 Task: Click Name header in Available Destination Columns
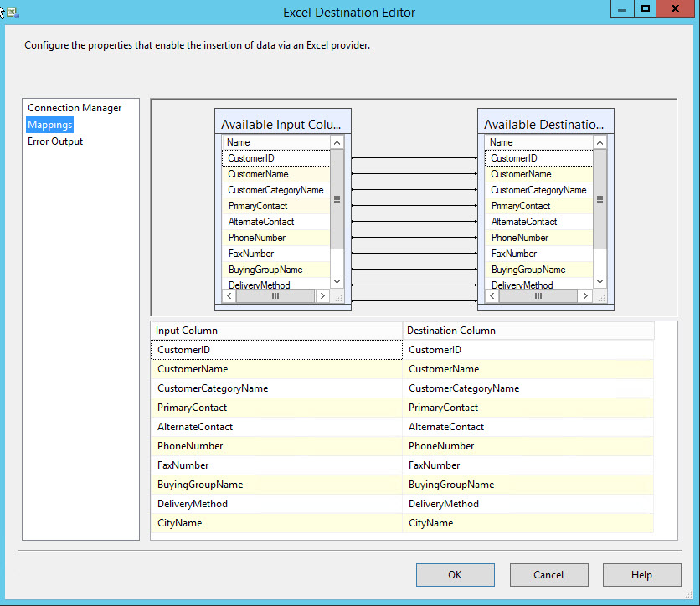539,142
